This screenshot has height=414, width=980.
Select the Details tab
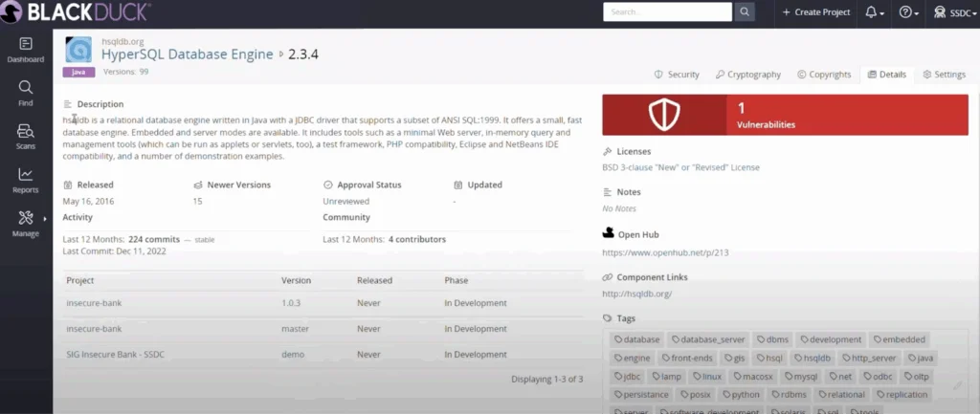click(887, 75)
